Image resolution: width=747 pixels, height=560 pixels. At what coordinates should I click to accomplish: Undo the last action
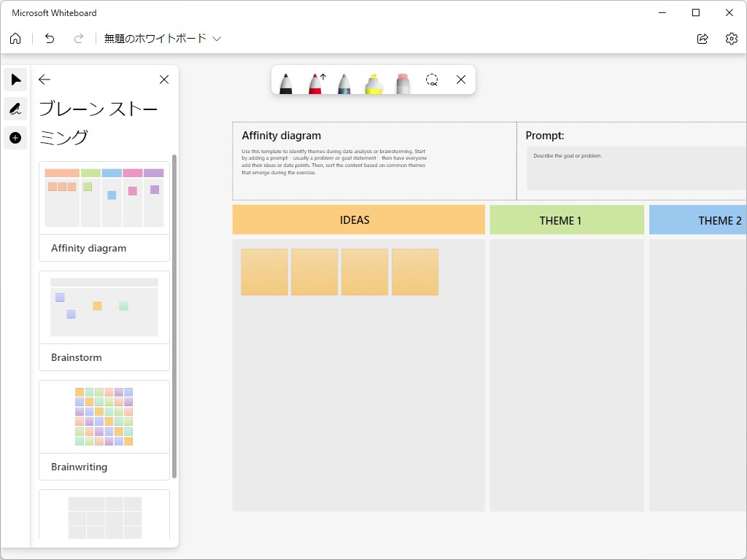click(x=50, y=39)
